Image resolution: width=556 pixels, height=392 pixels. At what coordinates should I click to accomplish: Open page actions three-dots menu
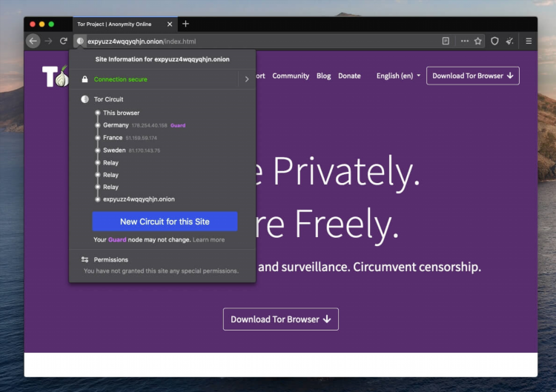pos(465,41)
